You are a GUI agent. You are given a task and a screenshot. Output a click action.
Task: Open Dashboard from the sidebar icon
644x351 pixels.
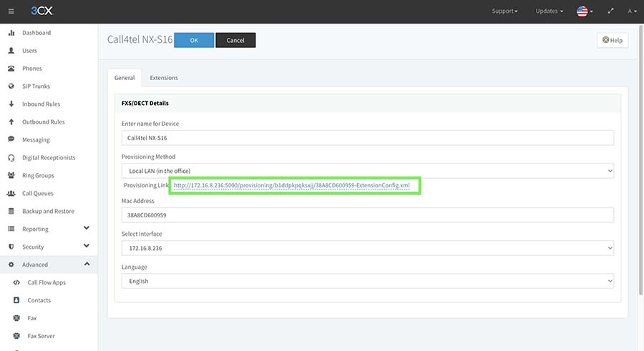tap(11, 33)
